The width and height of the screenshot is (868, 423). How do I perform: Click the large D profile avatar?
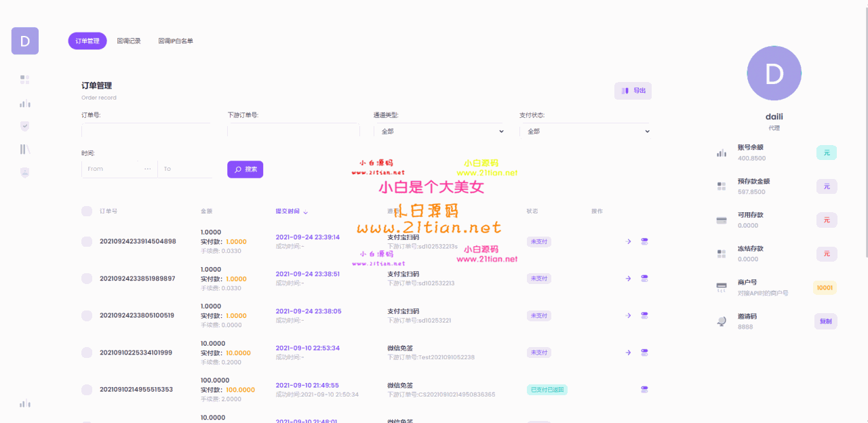click(x=774, y=73)
